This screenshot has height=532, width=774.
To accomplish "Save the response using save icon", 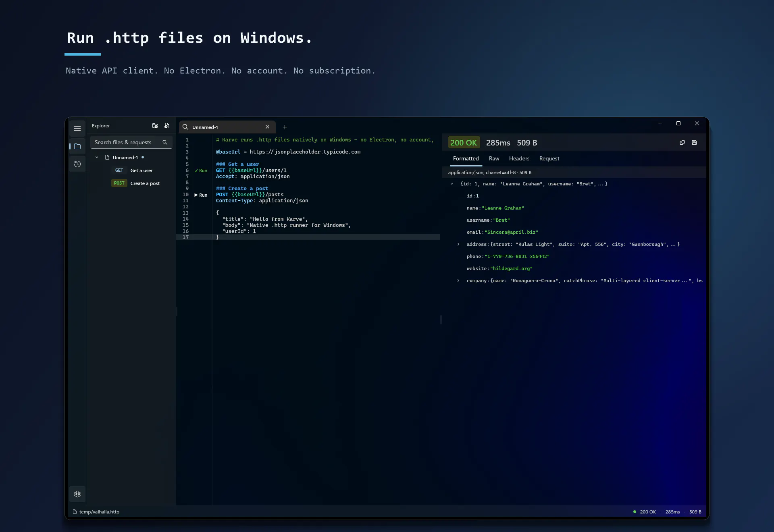I will pos(694,143).
